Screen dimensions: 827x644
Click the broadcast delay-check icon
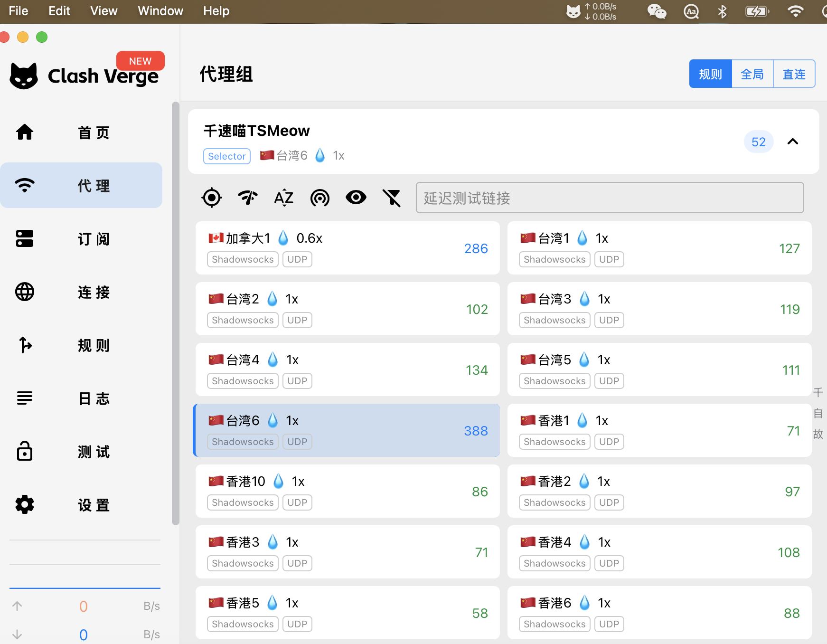click(x=320, y=198)
